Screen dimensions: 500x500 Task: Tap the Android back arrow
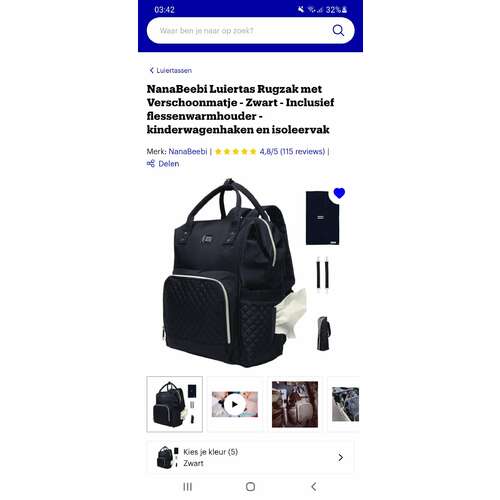point(314,487)
